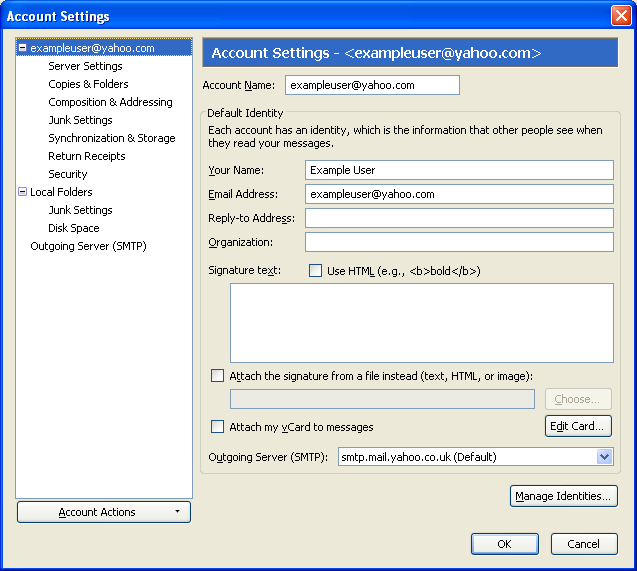Viewport: 637px width, 571px height.
Task: Enable the Use HTML signature checkbox
Action: (x=316, y=271)
